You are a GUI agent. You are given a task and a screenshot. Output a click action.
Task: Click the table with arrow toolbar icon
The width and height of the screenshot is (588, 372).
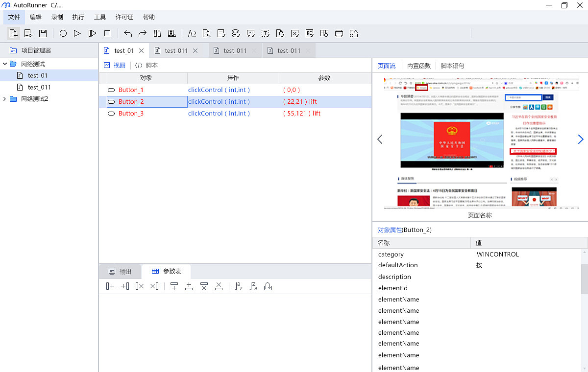(324, 33)
